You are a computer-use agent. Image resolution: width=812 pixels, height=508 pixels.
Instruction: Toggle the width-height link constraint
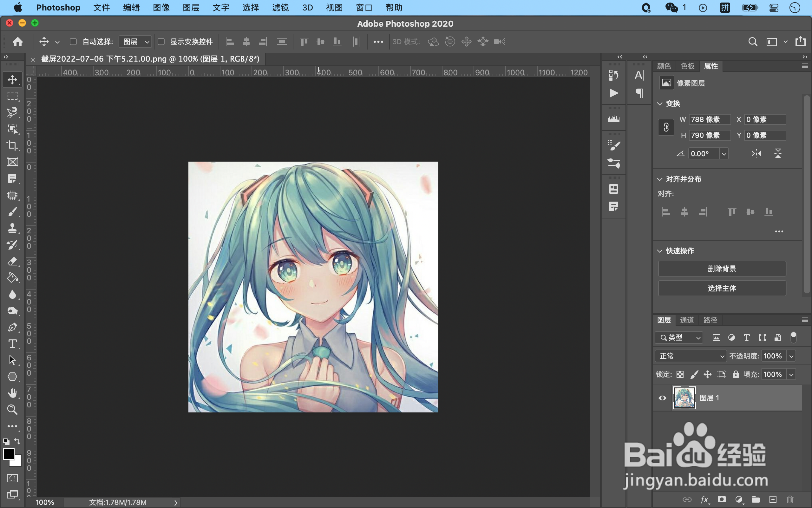point(666,127)
